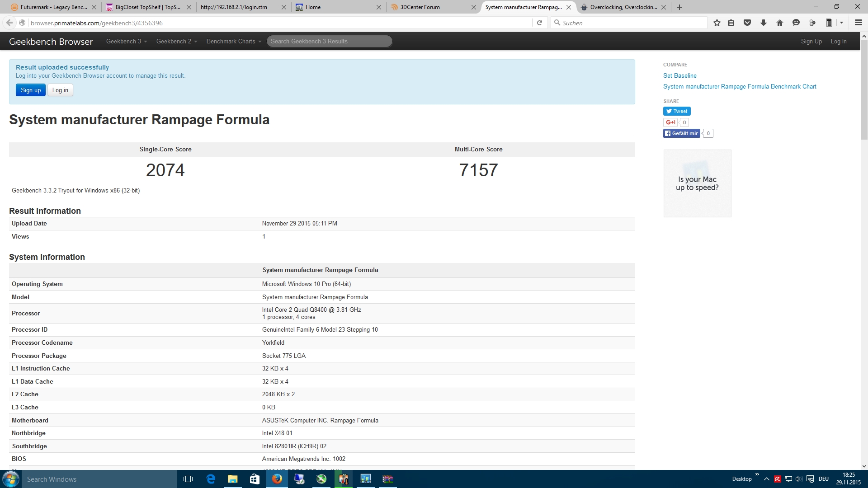The height and width of the screenshot is (488, 868).
Task: Click the page vertical scrollbar thumb
Action: point(864,90)
